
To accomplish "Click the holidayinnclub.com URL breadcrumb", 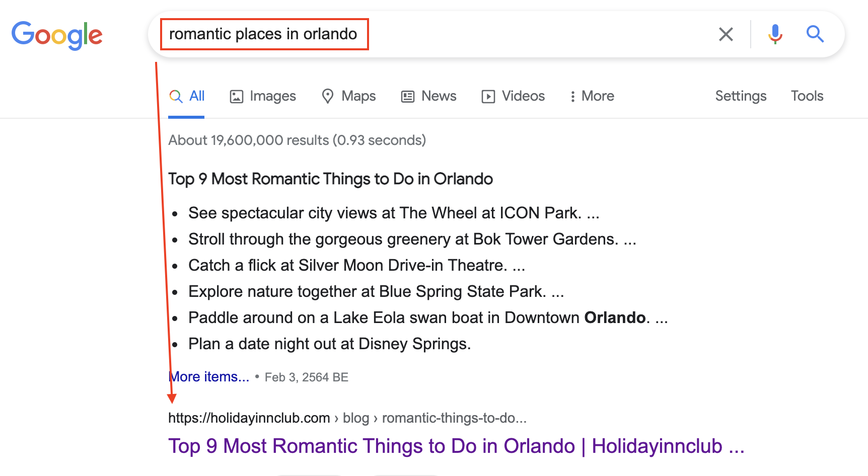I will point(347,418).
